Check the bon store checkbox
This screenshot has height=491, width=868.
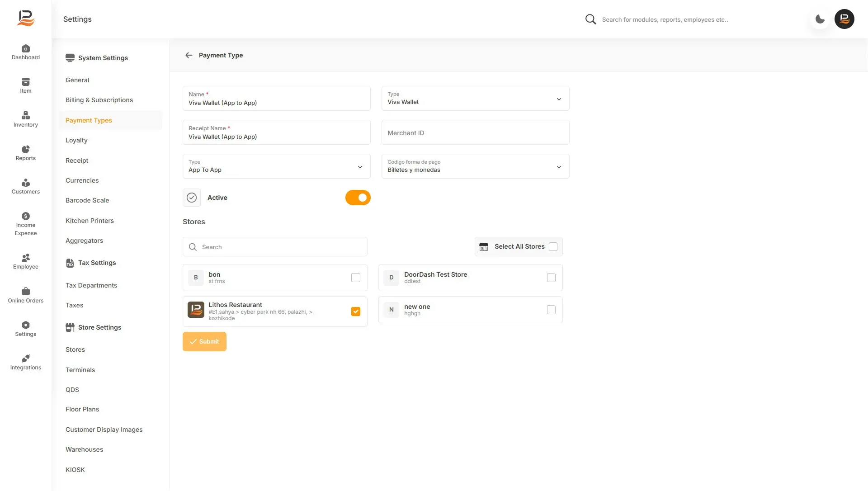(x=356, y=278)
